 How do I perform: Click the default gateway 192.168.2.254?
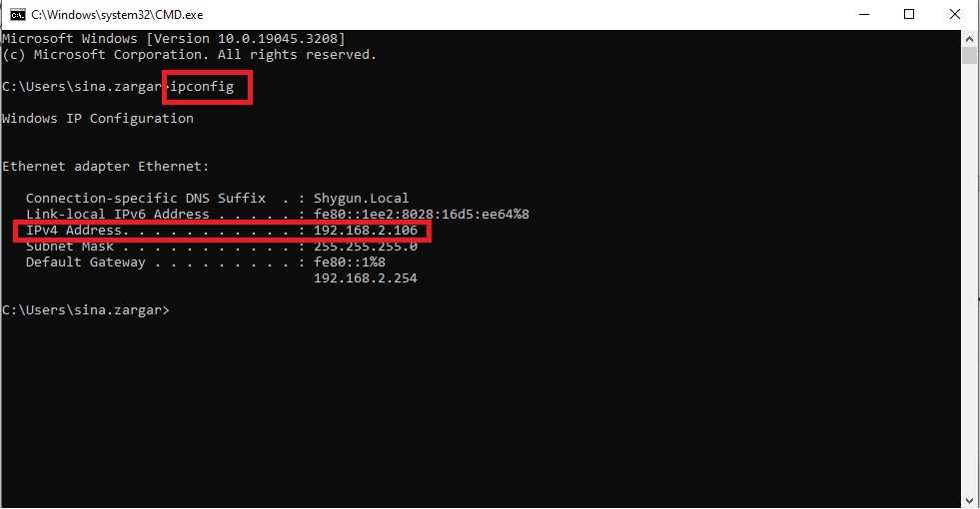pos(366,277)
